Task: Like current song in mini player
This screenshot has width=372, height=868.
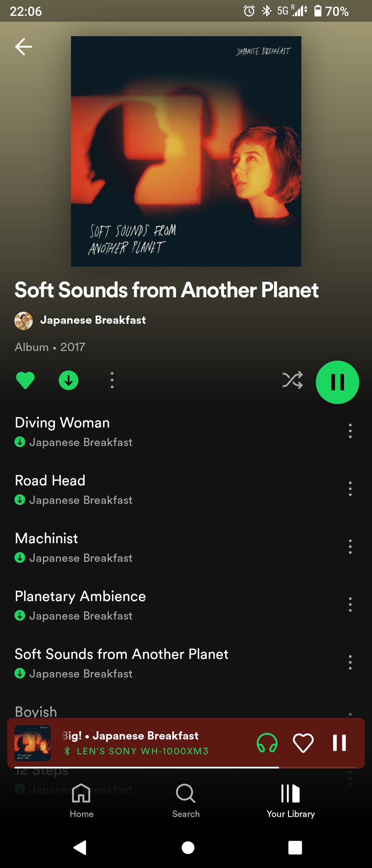Action: (303, 743)
